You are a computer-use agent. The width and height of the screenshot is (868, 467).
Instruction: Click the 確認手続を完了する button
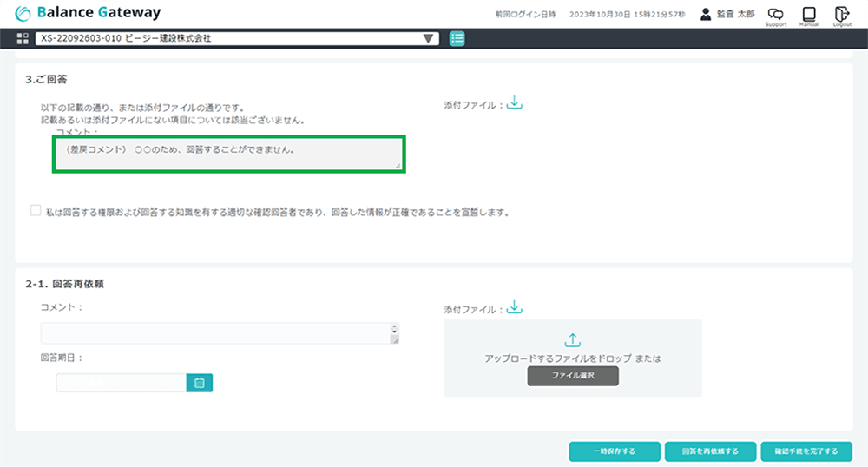tap(806, 451)
